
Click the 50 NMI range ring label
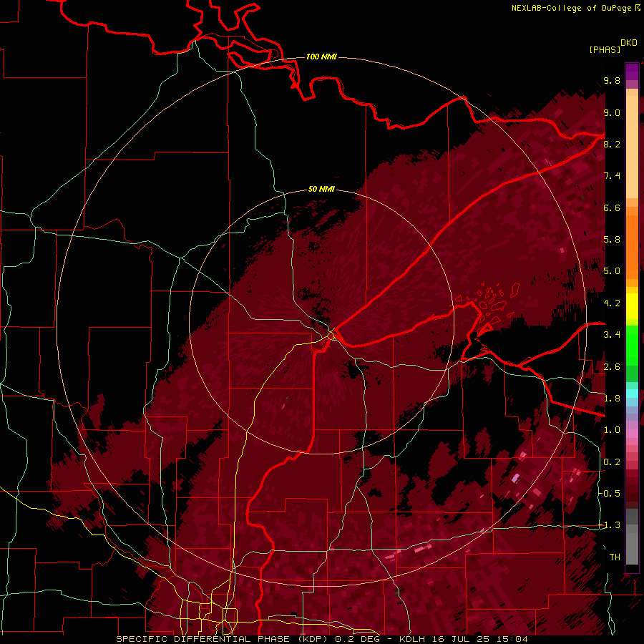click(x=321, y=189)
